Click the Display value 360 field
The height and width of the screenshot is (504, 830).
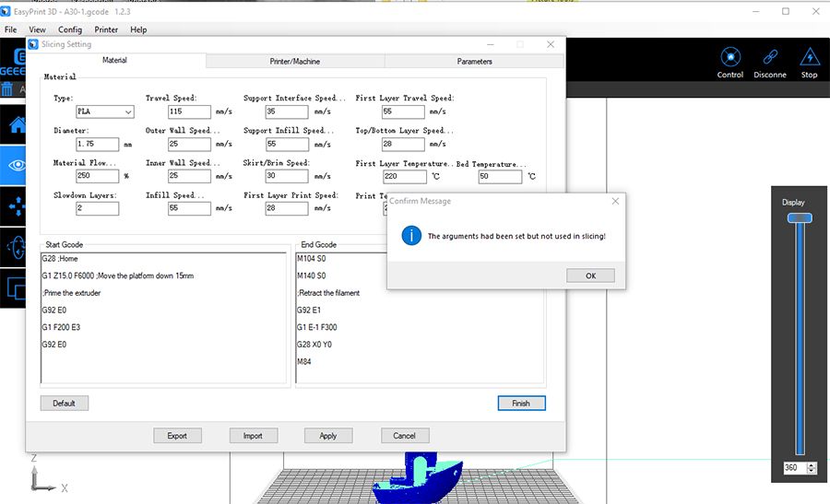pos(795,467)
